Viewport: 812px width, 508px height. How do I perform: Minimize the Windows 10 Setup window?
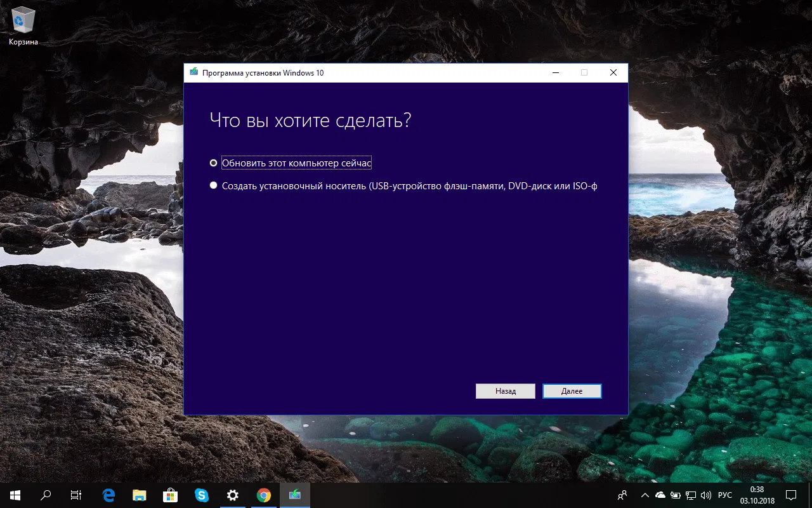pyautogui.click(x=555, y=72)
